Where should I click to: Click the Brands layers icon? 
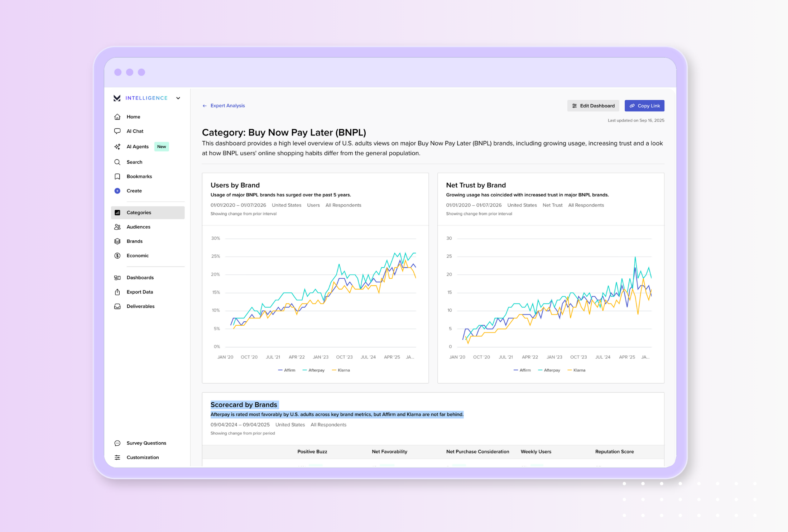click(x=117, y=241)
